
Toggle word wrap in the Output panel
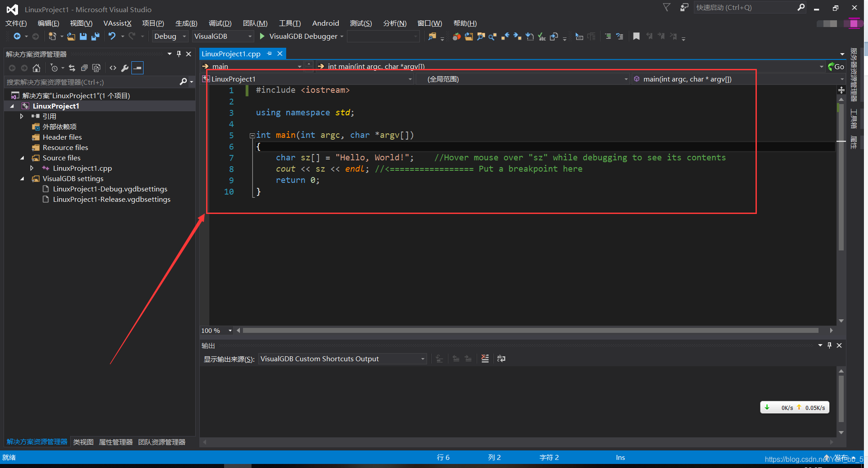coord(501,359)
